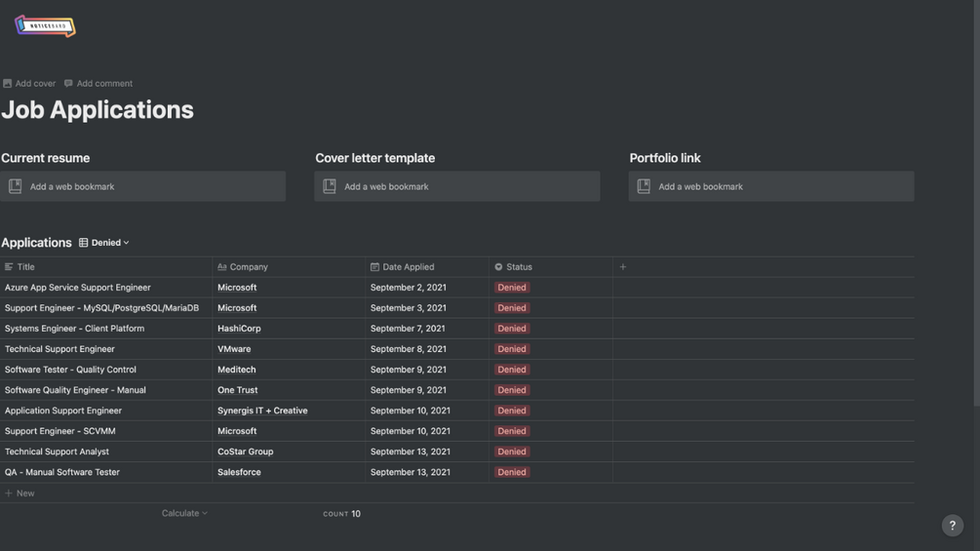980x551 pixels.
Task: Click the Denied status tag for Salesforce row
Action: tap(512, 472)
